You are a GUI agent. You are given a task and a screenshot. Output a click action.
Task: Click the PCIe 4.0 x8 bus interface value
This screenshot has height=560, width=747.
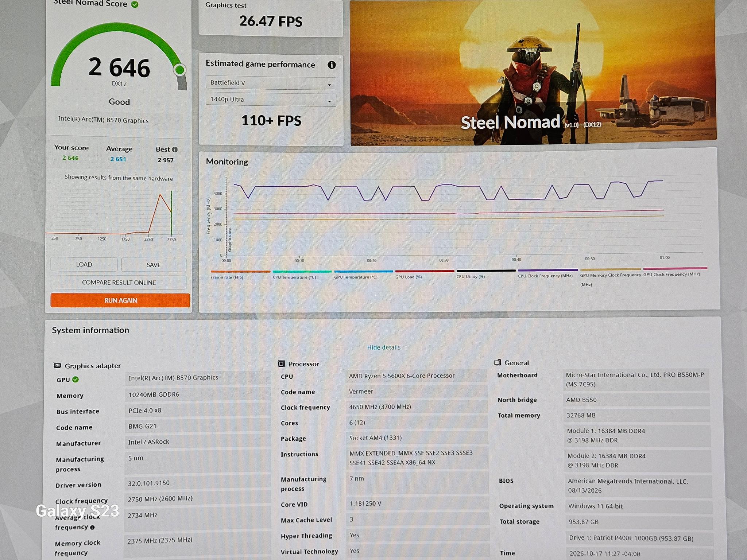(x=145, y=410)
